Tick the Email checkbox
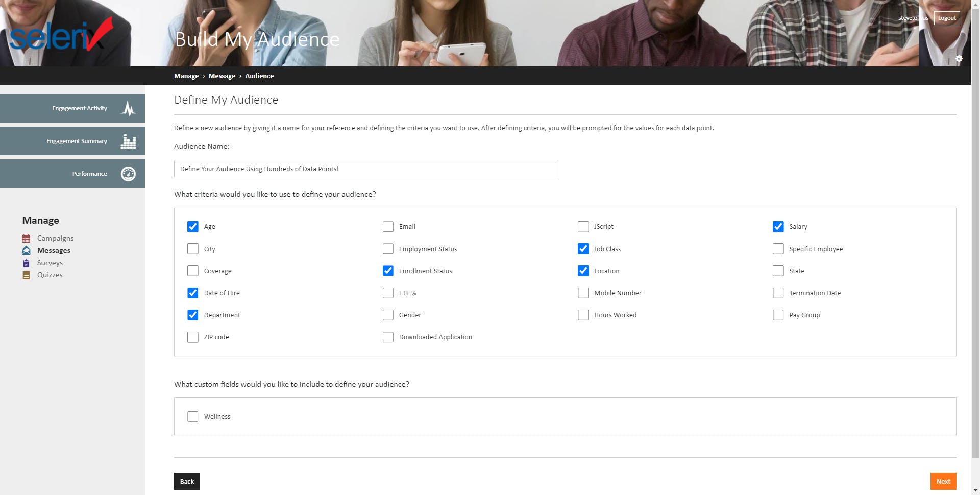The image size is (980, 495). [388, 226]
